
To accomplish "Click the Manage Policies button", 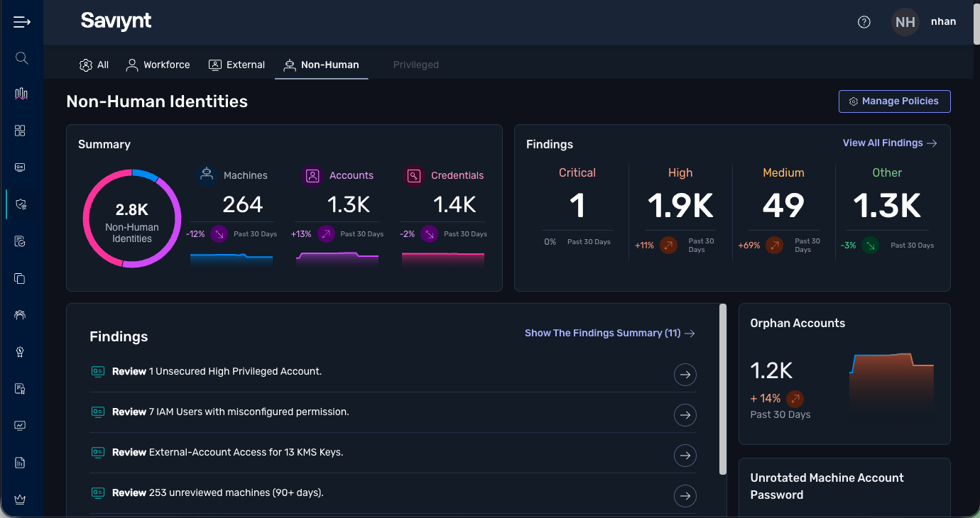I will click(x=894, y=101).
